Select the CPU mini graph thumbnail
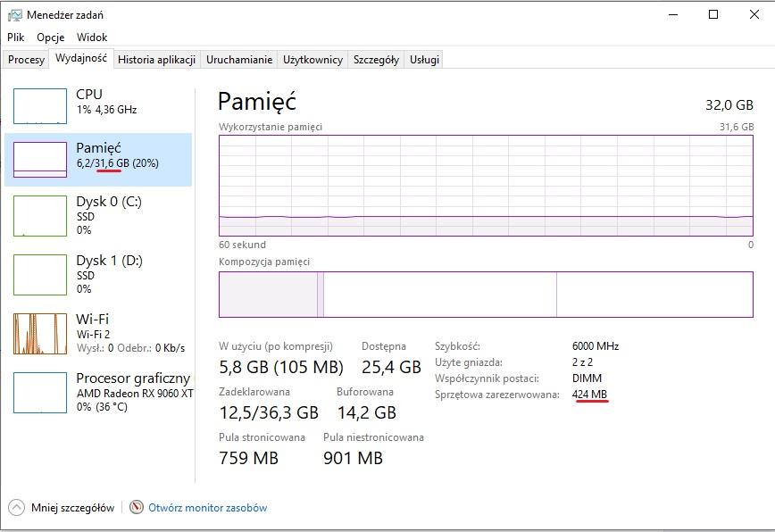 point(40,106)
